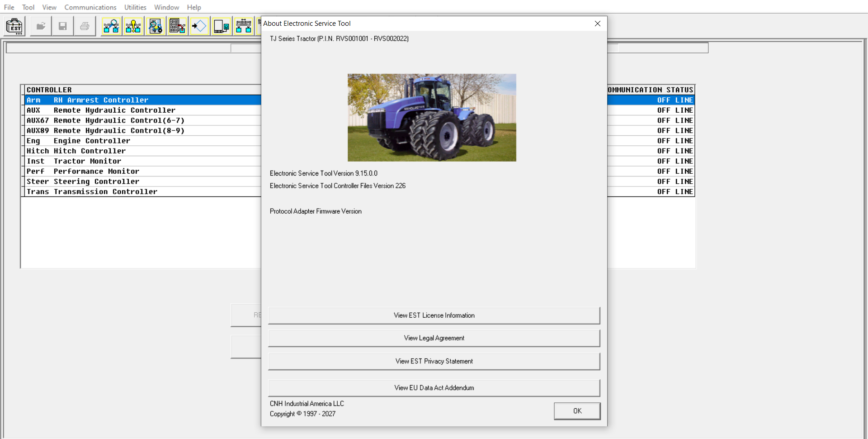Viewport: 868px width, 439px height.
Task: Open the Communications menu
Action: (90, 7)
